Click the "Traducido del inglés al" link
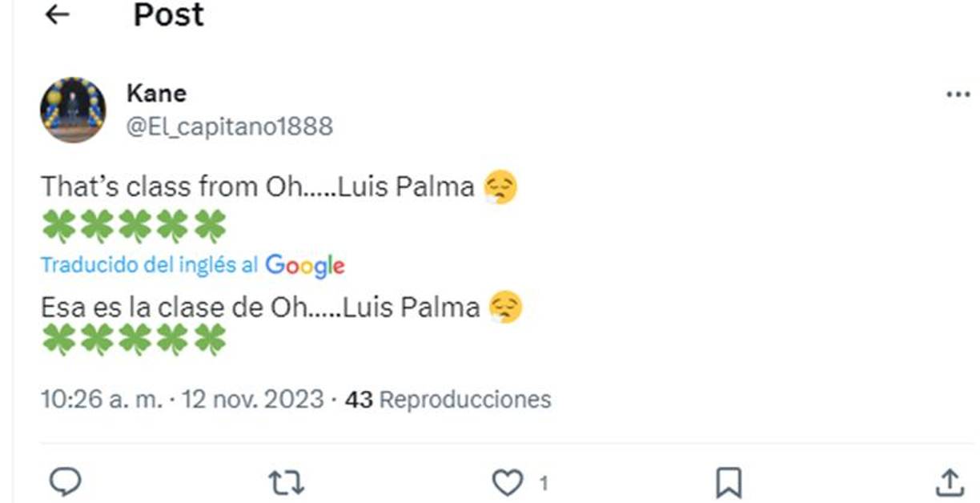Screen dimensions: 980x503 [x=150, y=264]
